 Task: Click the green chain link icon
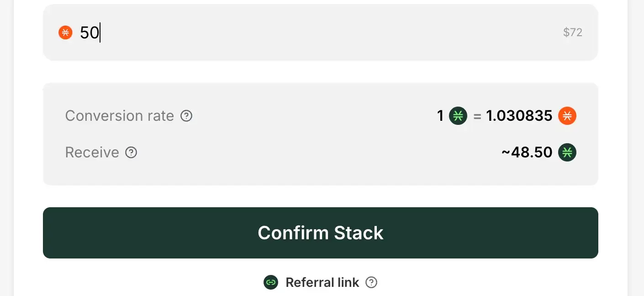[271, 282]
